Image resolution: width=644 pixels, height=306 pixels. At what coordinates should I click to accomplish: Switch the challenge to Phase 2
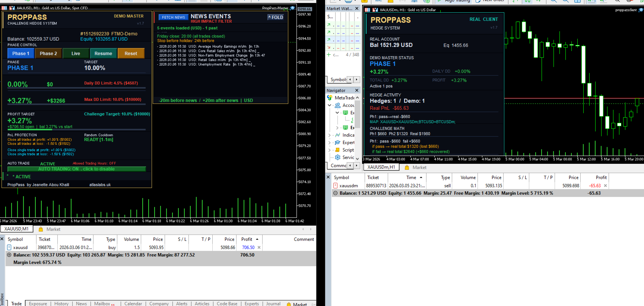pyautogui.click(x=48, y=54)
